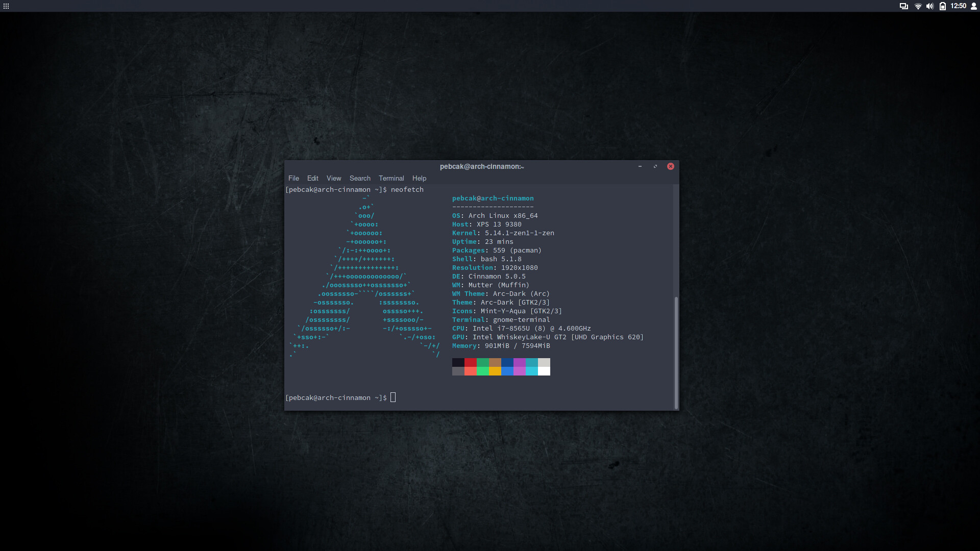
Task: Open the Terminal menu option
Action: tap(391, 178)
